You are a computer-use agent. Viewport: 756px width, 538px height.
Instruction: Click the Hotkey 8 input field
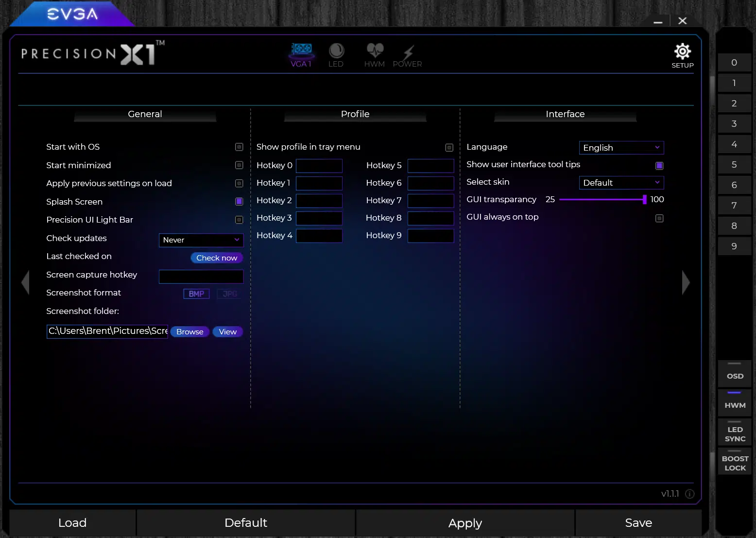431,218
